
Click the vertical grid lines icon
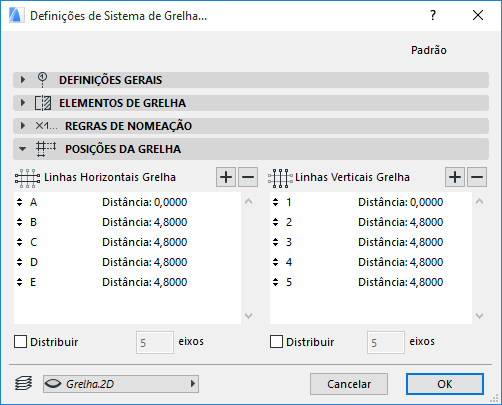pos(280,178)
